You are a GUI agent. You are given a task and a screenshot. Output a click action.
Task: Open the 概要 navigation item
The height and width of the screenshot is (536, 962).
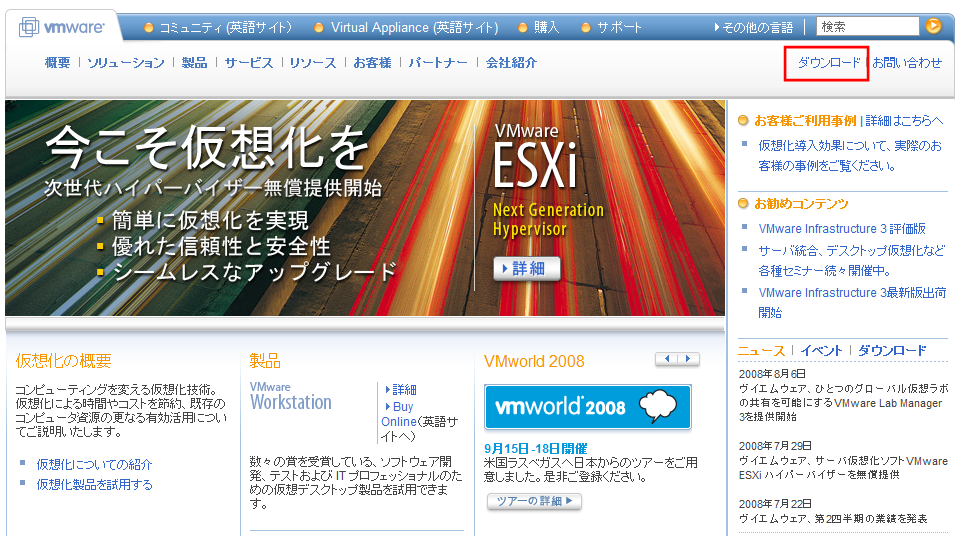[x=58, y=63]
